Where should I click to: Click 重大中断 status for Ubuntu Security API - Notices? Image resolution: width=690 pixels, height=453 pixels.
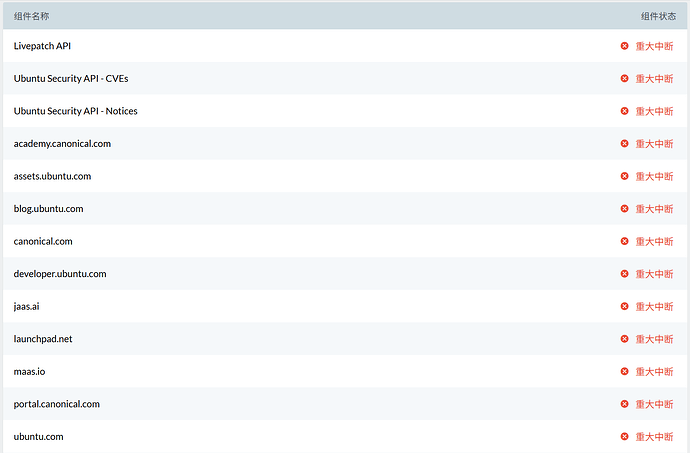click(x=654, y=111)
